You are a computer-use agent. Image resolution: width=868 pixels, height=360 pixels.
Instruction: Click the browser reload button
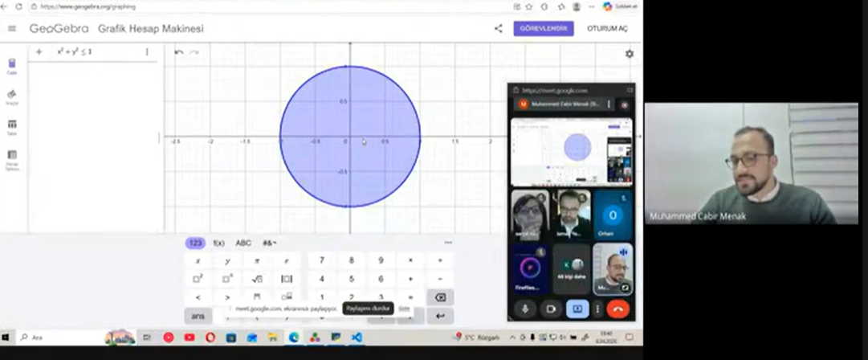click(18, 6)
